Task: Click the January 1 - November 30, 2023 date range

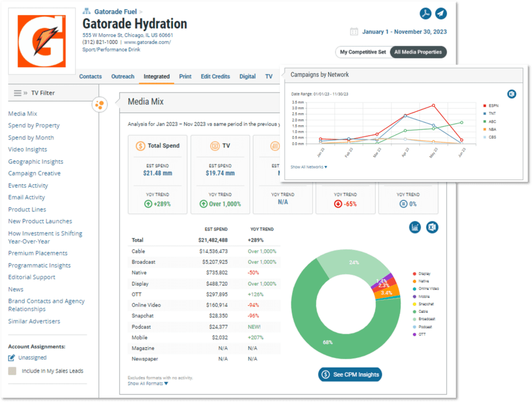Action: tap(404, 32)
